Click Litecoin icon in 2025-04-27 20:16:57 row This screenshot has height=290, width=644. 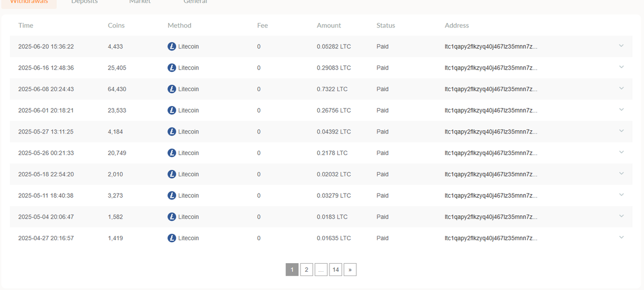[x=172, y=238]
